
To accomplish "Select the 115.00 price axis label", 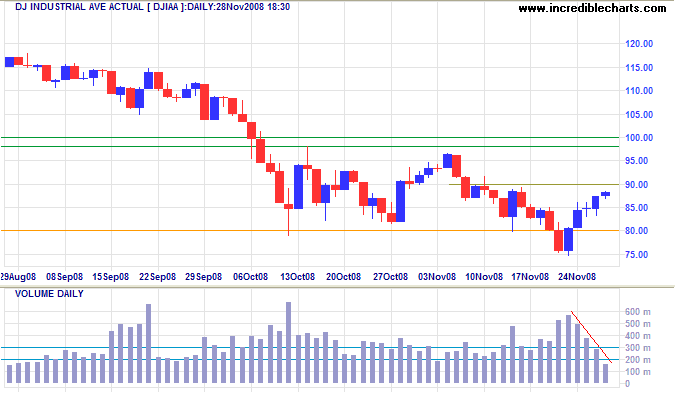I will tap(639, 68).
